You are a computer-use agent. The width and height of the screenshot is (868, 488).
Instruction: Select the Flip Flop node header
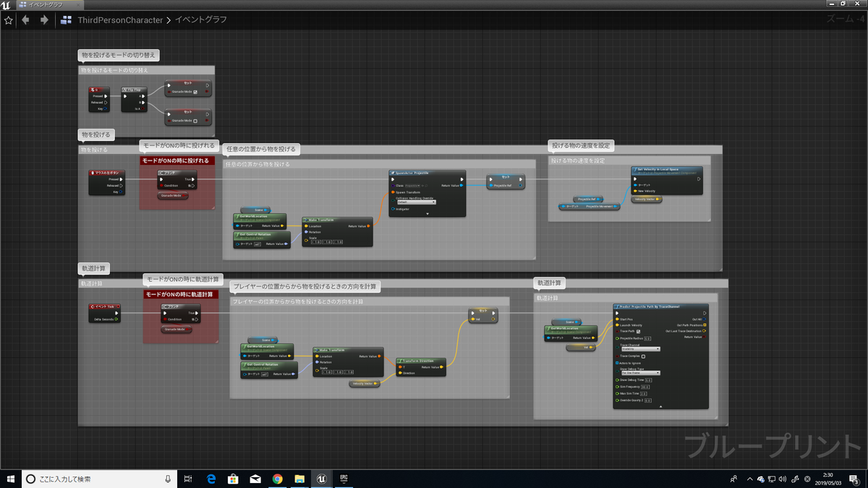(x=135, y=90)
